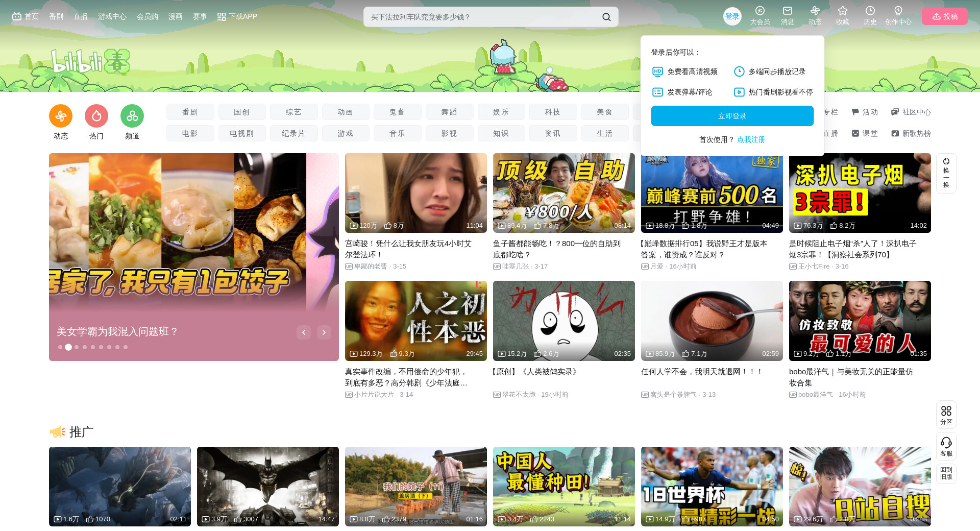The width and height of the screenshot is (980, 531).
Task: Click the green 频道 channel icon
Action: [x=132, y=116]
